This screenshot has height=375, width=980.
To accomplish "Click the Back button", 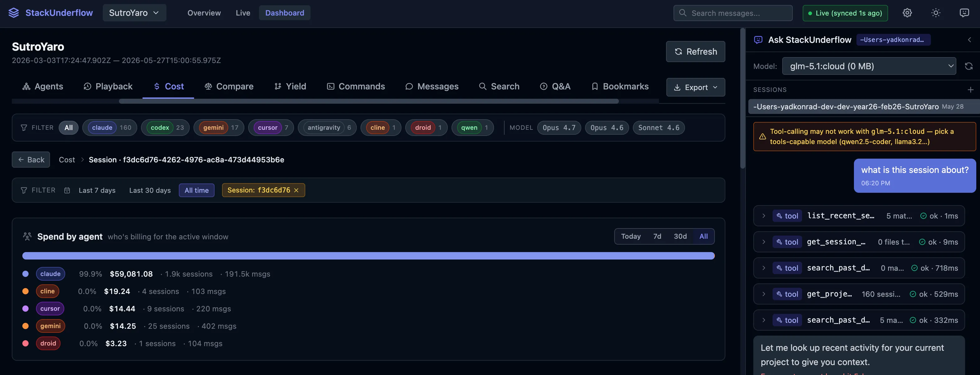I will (31, 160).
